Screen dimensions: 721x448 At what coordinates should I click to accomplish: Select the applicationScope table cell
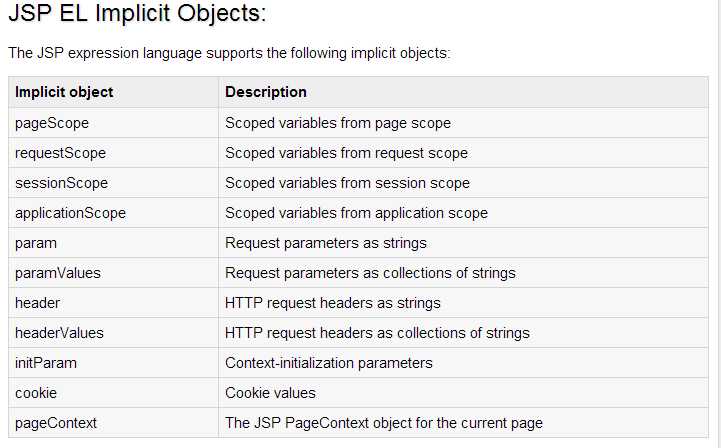[x=70, y=213]
